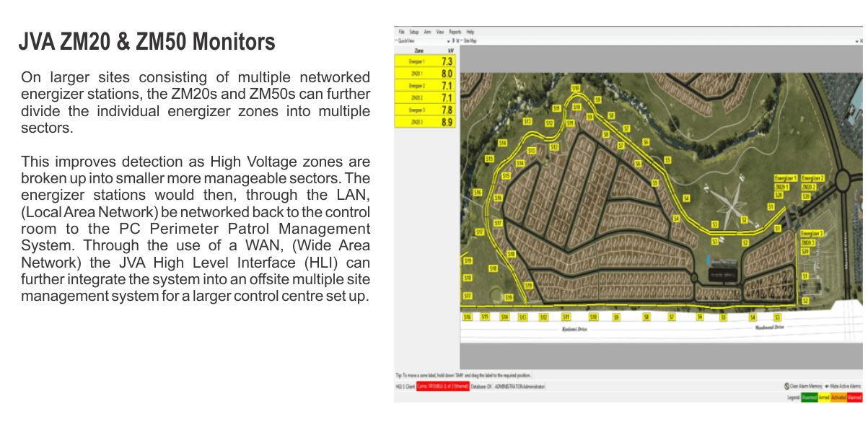Open the Arm menu
The width and height of the screenshot is (868, 435).
pyautogui.click(x=427, y=32)
